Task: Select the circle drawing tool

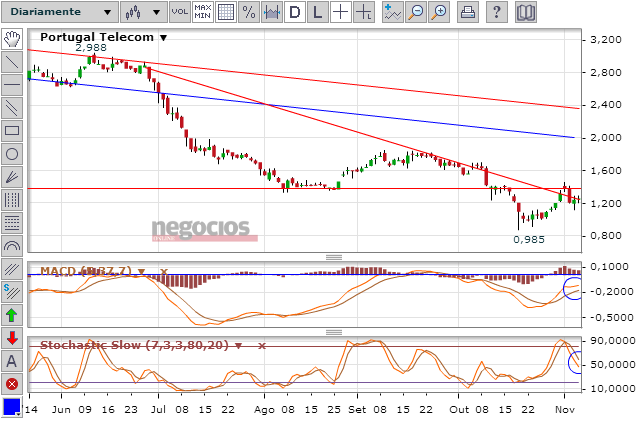Action: point(12,154)
